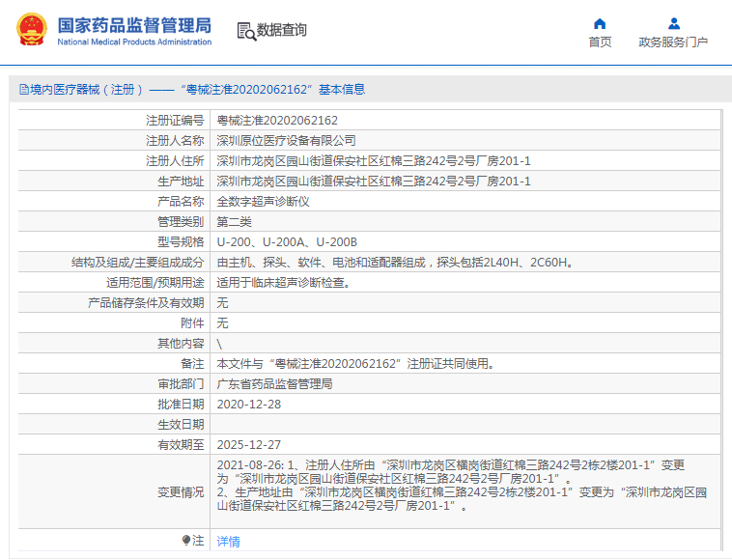This screenshot has width=732, height=560.
Task: Click the 由主机、探头、软件 composition text
Action: (395, 263)
